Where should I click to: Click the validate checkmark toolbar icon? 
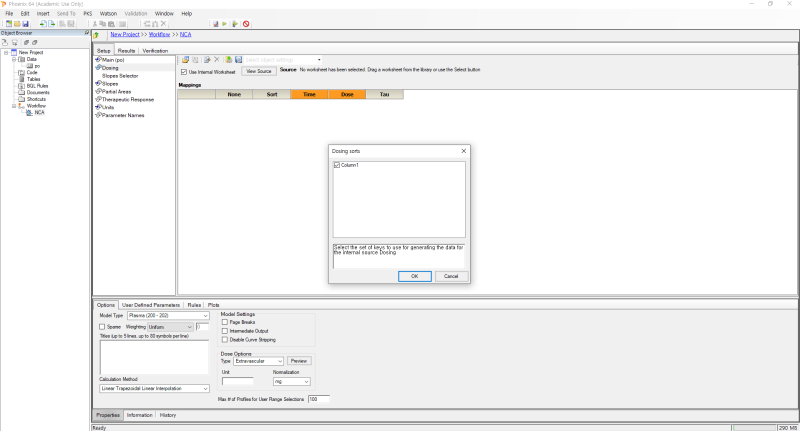215,24
